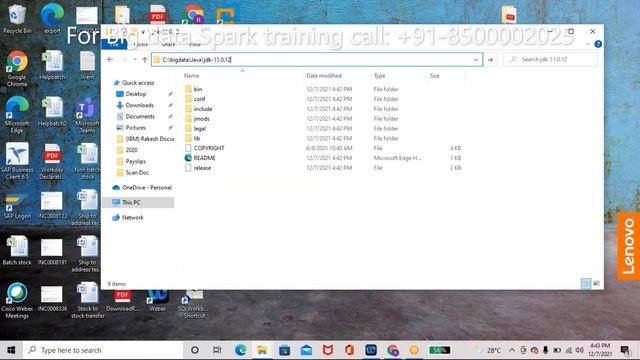Open notification center icon
This screenshot has width=640, height=360.
point(624,350)
